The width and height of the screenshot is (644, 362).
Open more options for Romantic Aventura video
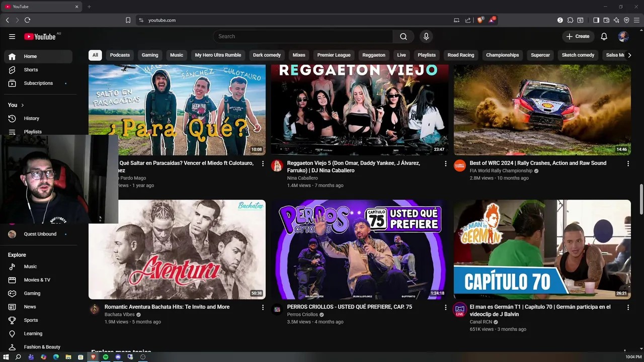coord(263,307)
